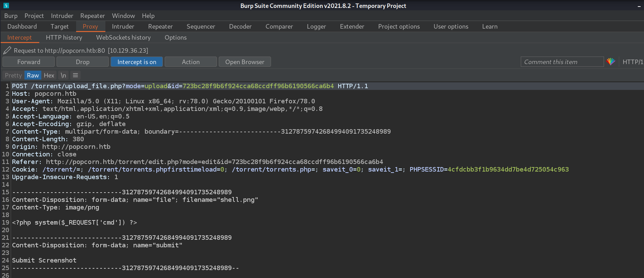Open the Comparer tab
The image size is (644, 278).
279,27
